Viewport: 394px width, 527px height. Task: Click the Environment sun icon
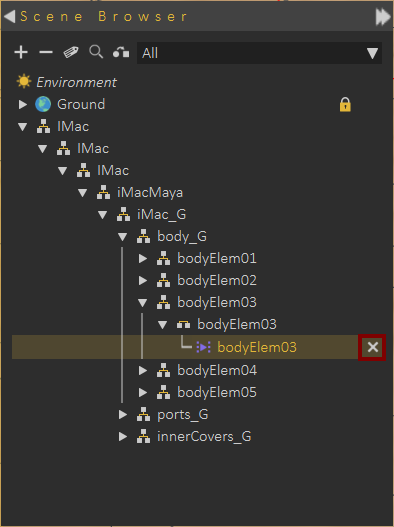(x=24, y=82)
